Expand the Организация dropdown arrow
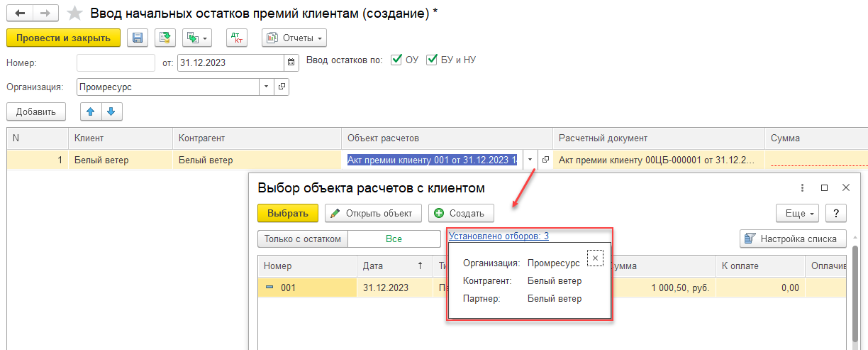Image resolution: width=868 pixels, height=350 pixels. tap(266, 87)
